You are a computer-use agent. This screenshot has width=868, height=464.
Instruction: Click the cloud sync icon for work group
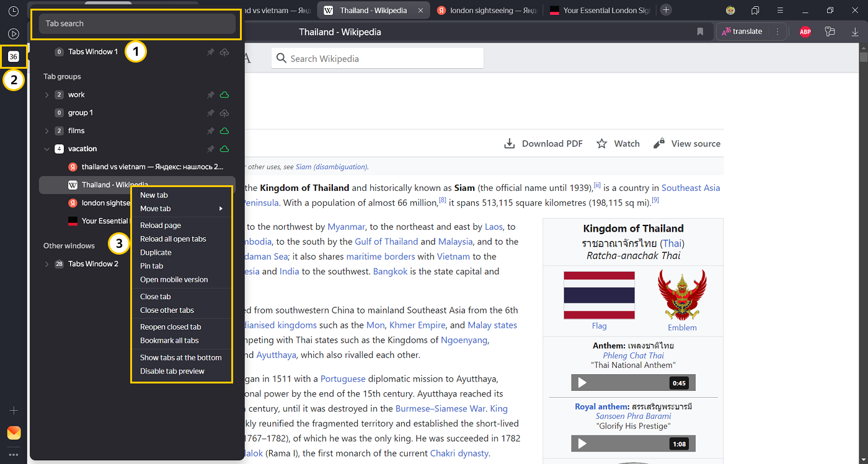pos(224,95)
